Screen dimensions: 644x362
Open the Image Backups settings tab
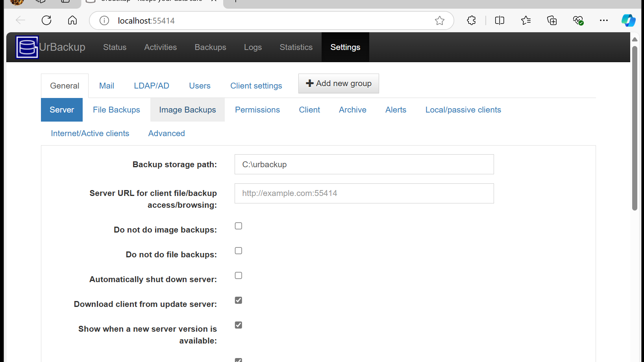click(187, 110)
